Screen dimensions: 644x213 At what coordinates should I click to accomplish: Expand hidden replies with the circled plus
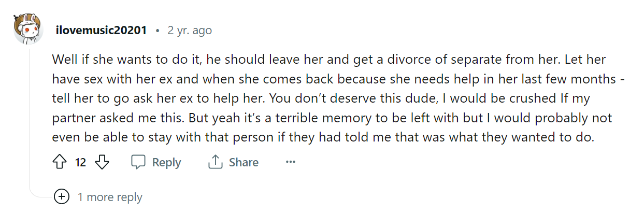[62, 197]
